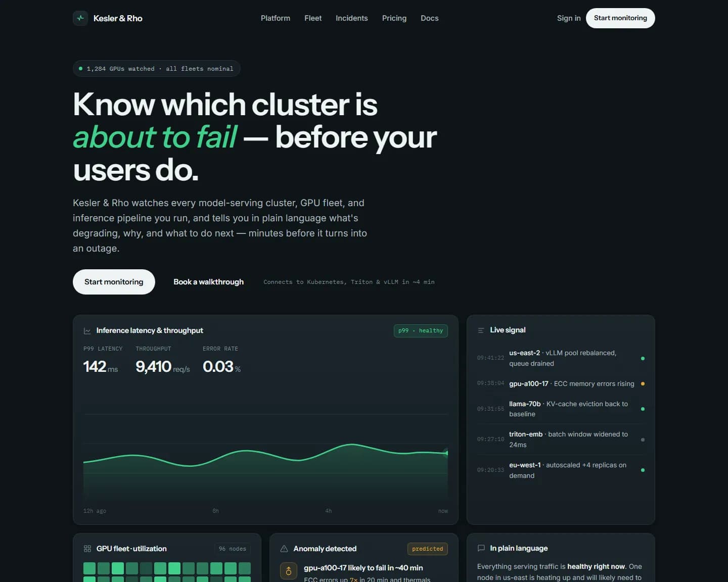Click the 09:20:33 timestamp
Viewport: 728px width, 582px height.
(490, 470)
